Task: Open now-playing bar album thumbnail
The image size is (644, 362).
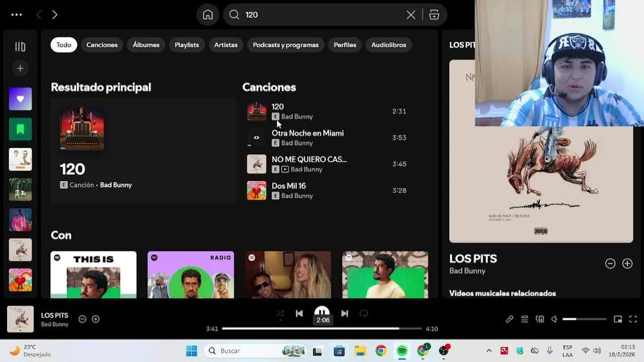Action: [21, 319]
